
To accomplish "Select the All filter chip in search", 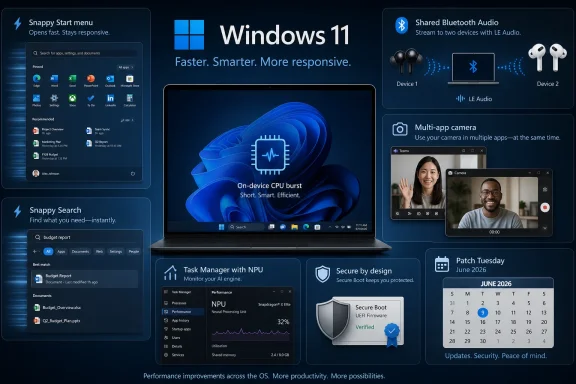I will [x=48, y=251].
